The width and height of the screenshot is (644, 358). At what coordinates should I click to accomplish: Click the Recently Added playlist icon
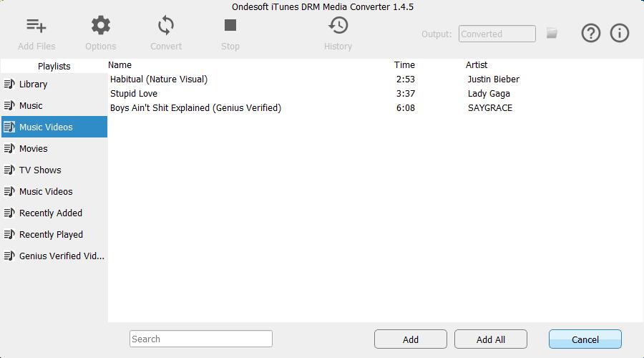[x=9, y=213]
